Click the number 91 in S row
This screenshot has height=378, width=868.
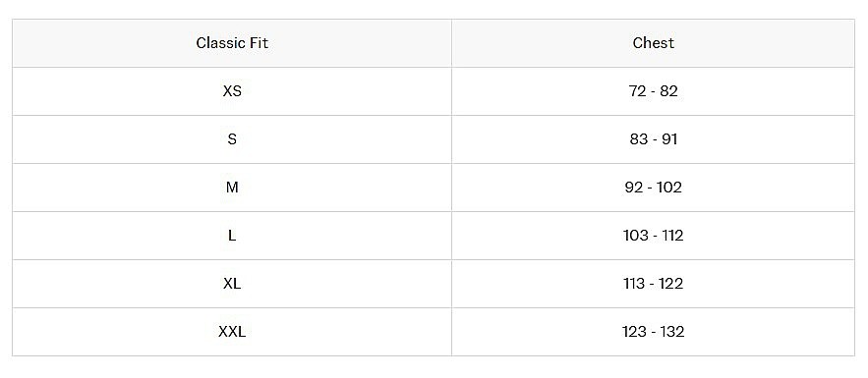669,139
